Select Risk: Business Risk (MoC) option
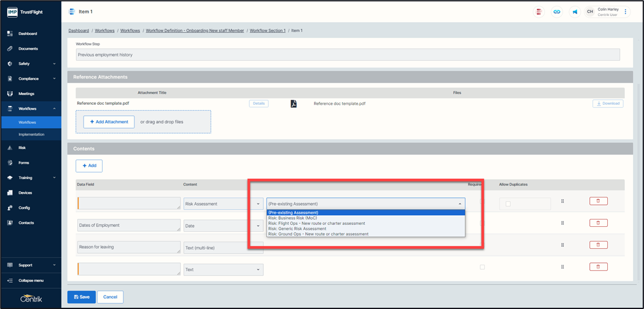The width and height of the screenshot is (644, 309). 297,218
